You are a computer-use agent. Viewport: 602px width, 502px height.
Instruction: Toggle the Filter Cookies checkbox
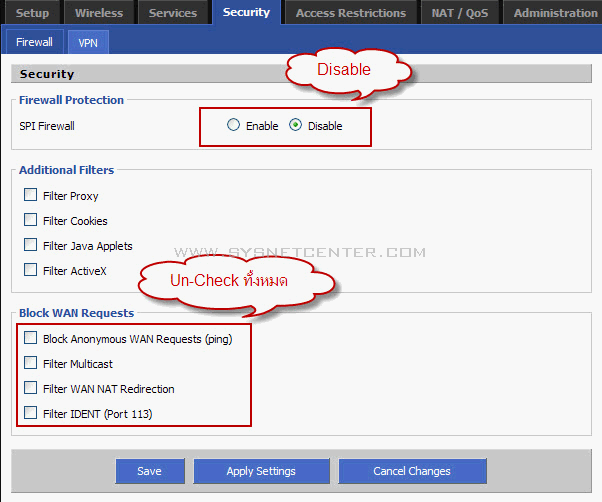[30, 220]
